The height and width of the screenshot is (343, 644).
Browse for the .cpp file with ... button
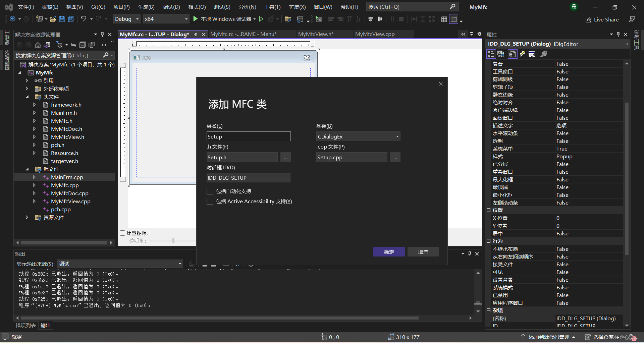coord(395,157)
